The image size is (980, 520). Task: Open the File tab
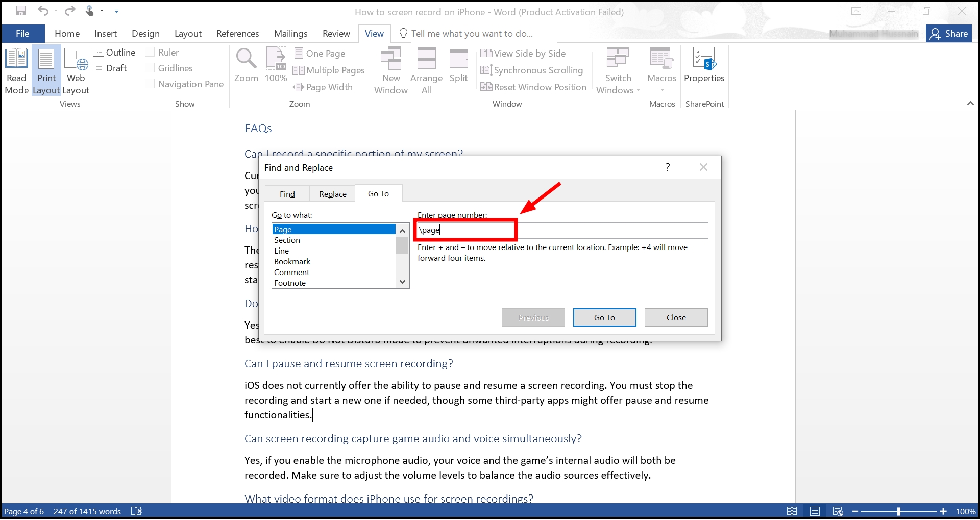[x=22, y=33]
